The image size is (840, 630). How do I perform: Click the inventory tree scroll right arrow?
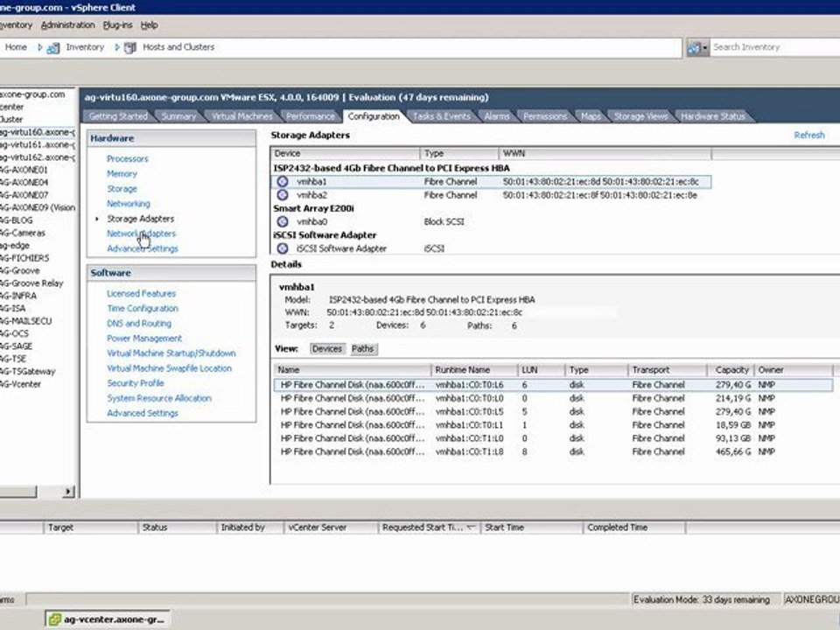68,491
